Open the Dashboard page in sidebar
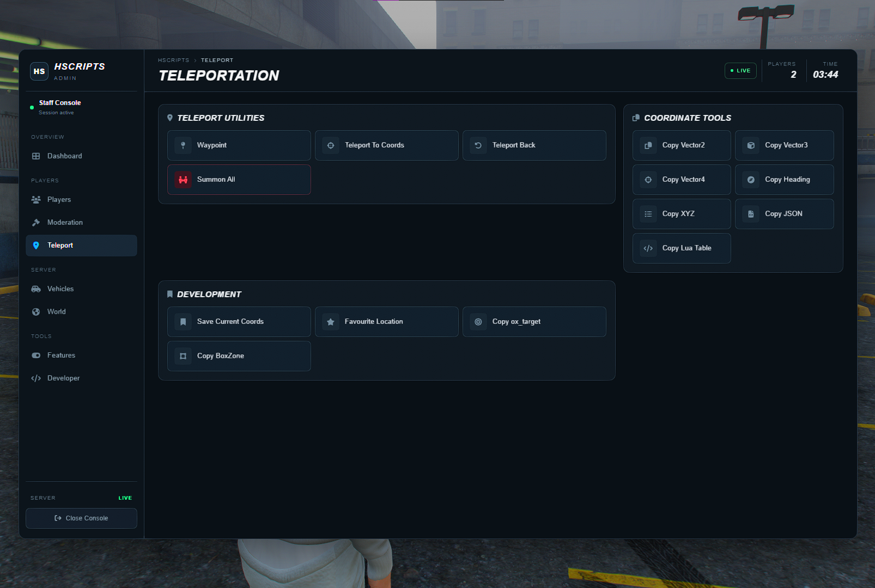This screenshot has height=588, width=875. pos(81,156)
